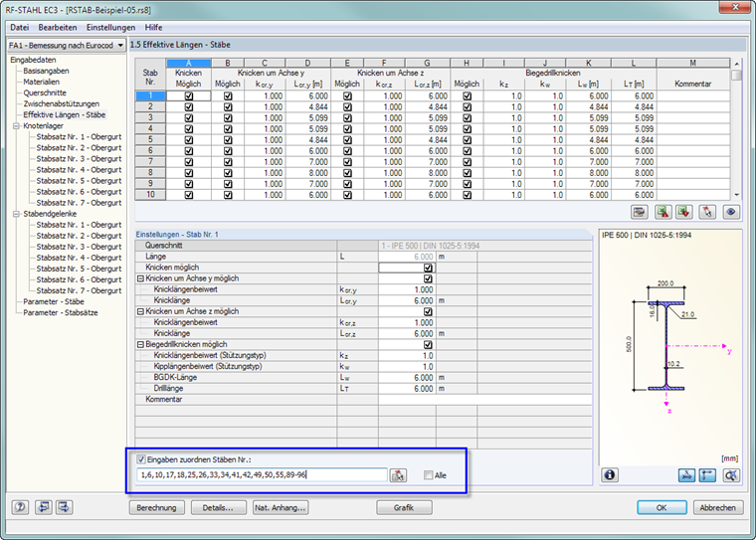Click the zoom-reset icon below cross-section preview
The height and width of the screenshot is (540, 756).
pos(731,475)
